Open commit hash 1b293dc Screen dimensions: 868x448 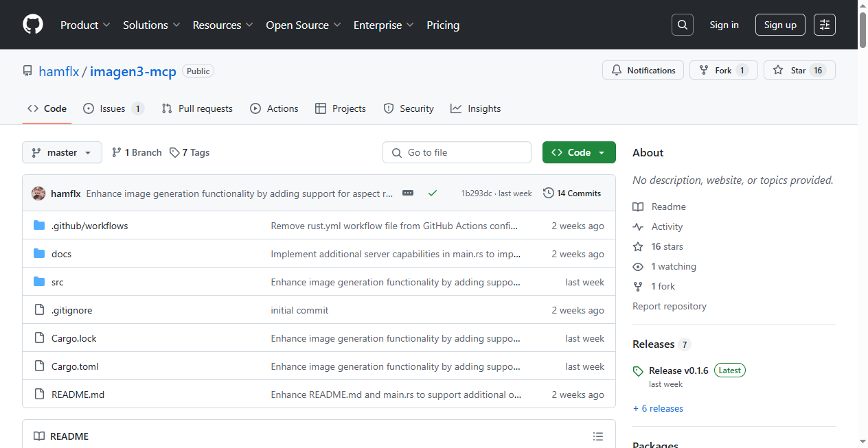click(477, 193)
